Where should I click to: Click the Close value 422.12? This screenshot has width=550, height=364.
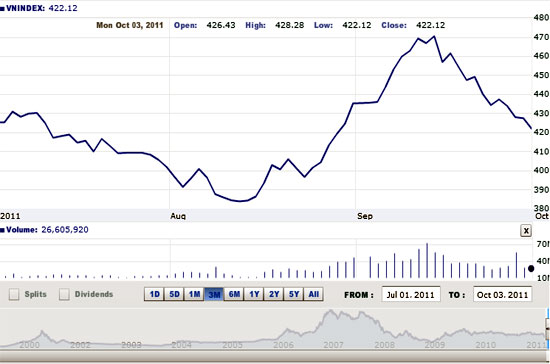tap(430, 25)
